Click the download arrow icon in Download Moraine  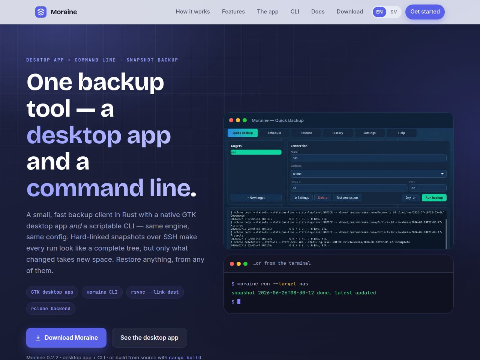pos(38,338)
